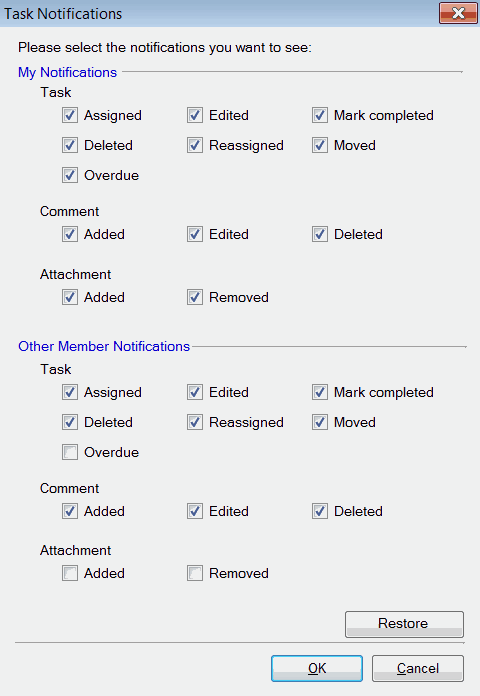Enable Attachment Added for Other Member Notifications
The height and width of the screenshot is (696, 480).
click(70, 573)
